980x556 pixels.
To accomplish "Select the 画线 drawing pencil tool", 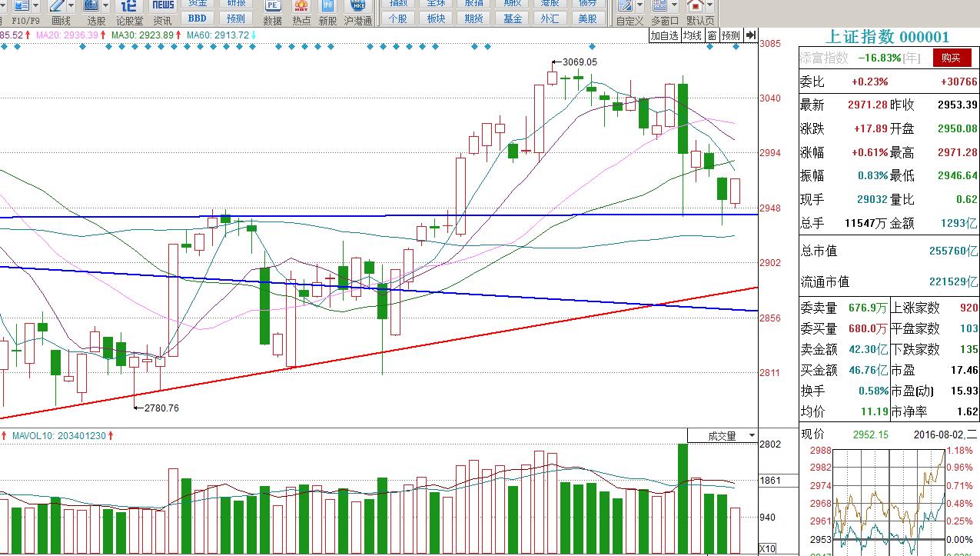I will (x=58, y=6).
